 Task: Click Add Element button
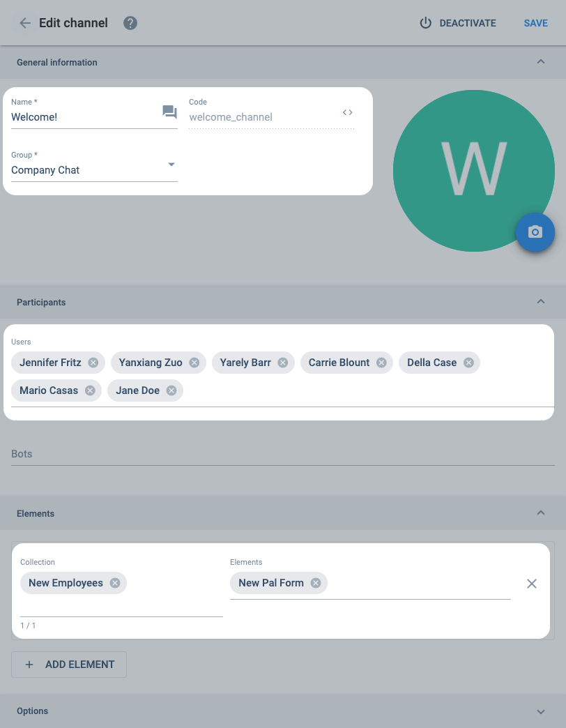pyautogui.click(x=69, y=665)
